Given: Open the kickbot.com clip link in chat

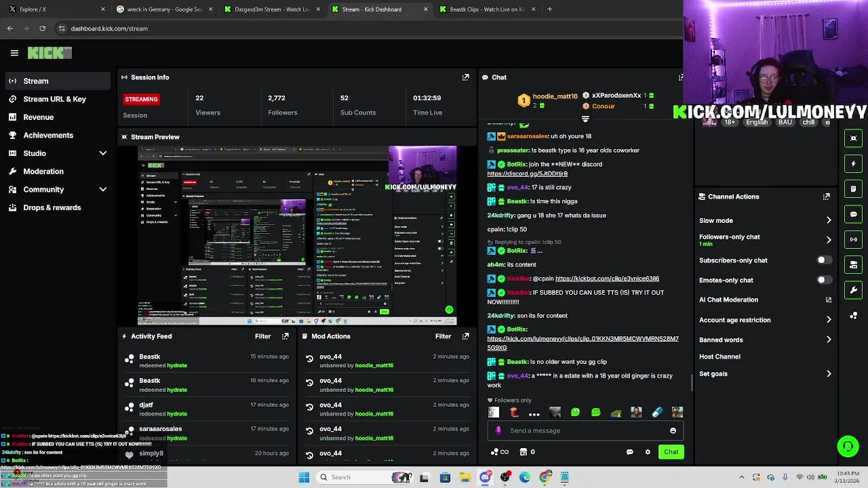Looking at the screenshot, I should click(607, 279).
